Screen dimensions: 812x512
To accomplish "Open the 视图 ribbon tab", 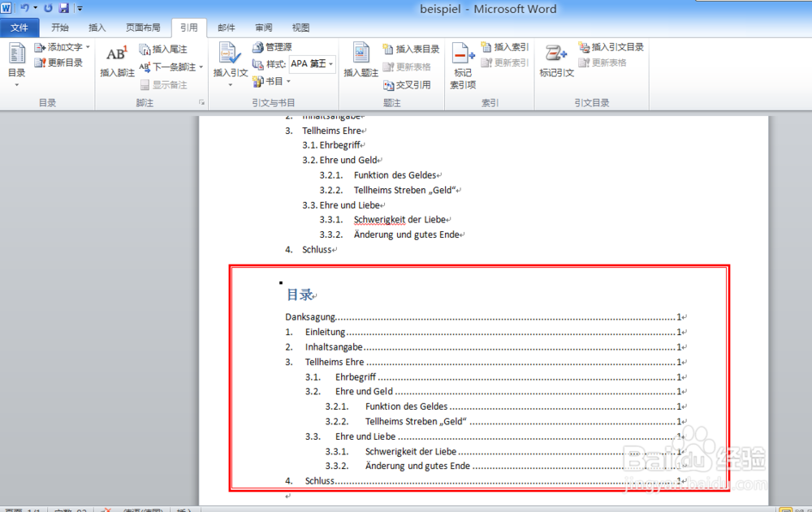I will 300,27.
